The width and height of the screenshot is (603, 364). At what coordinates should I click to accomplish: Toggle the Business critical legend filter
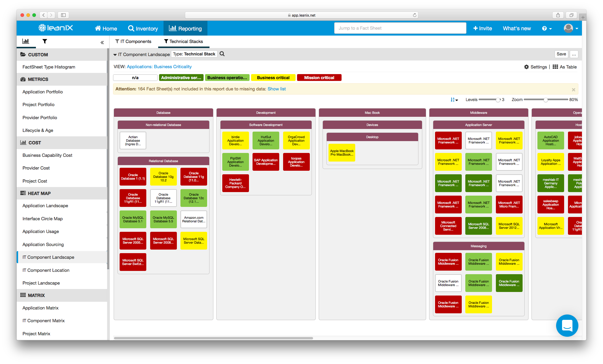273,78
